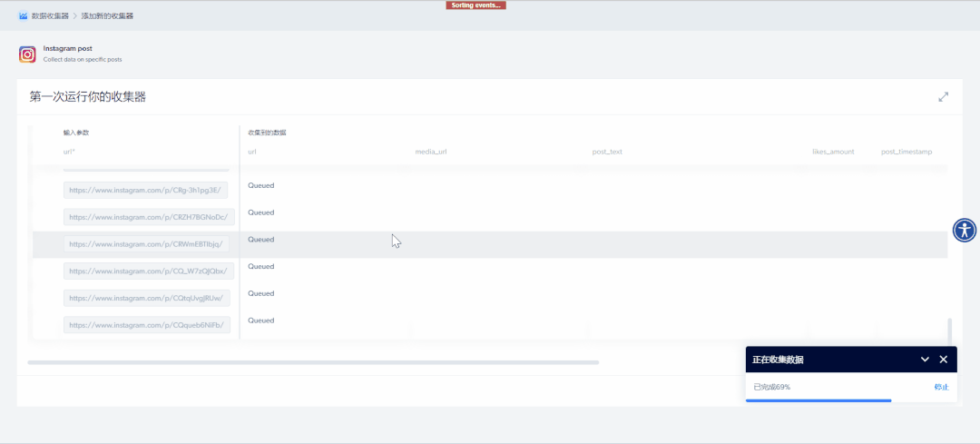Click the url column header under 收集到的数据
Viewport: 980px width, 444px height.
(x=252, y=152)
